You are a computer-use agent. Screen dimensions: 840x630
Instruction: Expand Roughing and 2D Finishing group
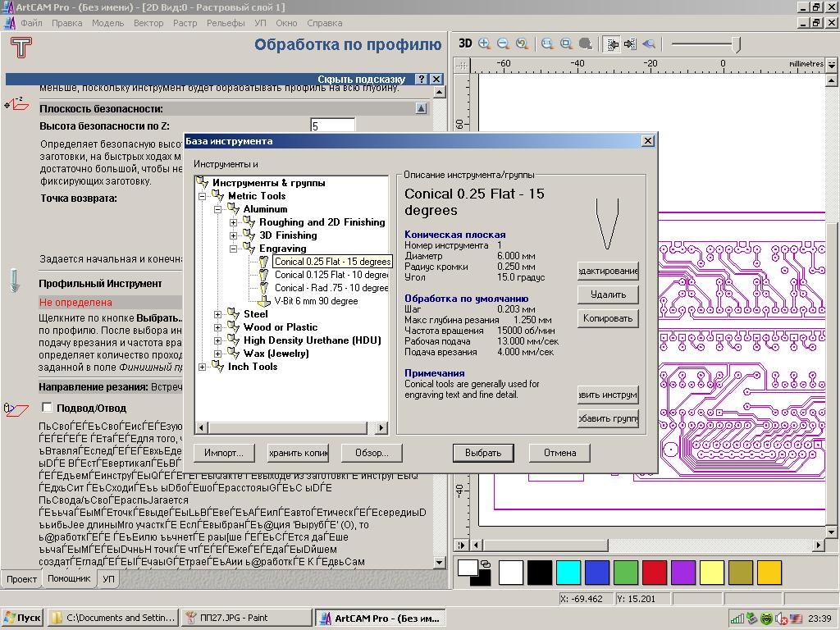click(x=233, y=222)
